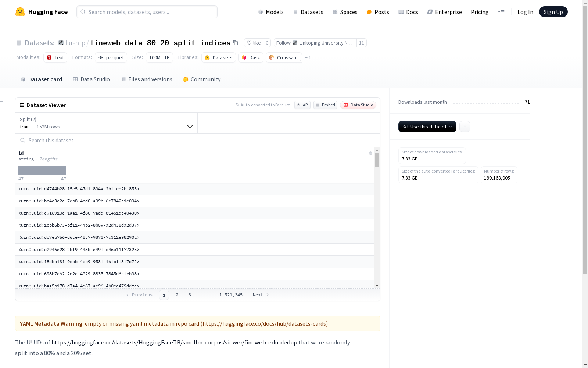Screen dimensions: 588x368
Task: Go to page 2 of the viewer
Action: [x=177, y=295]
